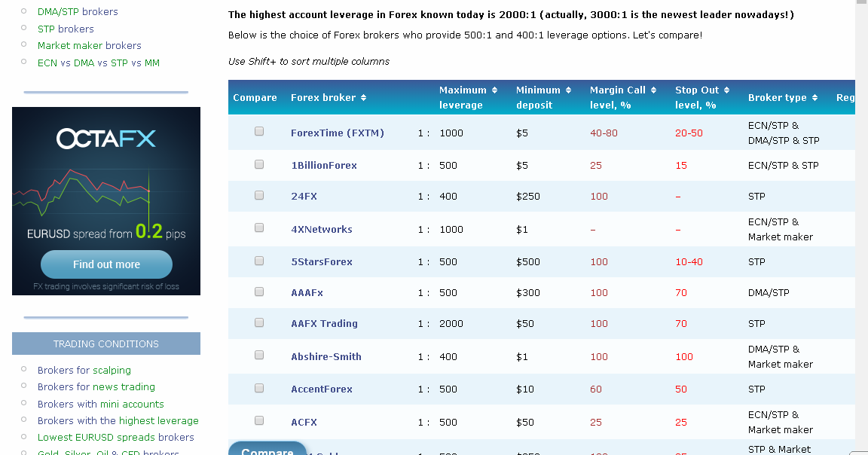Tick the ACFX compare checkbox
Viewport: 868px width, 455px height.
(259, 420)
